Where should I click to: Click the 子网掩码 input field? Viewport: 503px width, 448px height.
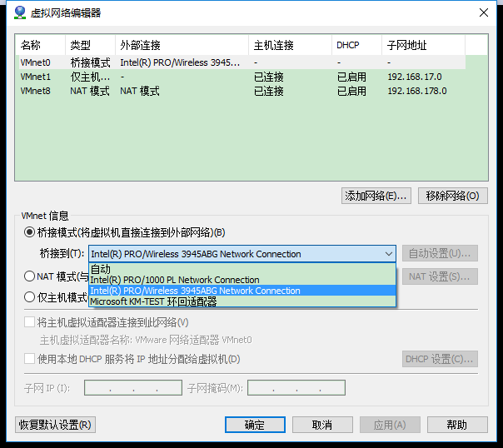coord(296,388)
